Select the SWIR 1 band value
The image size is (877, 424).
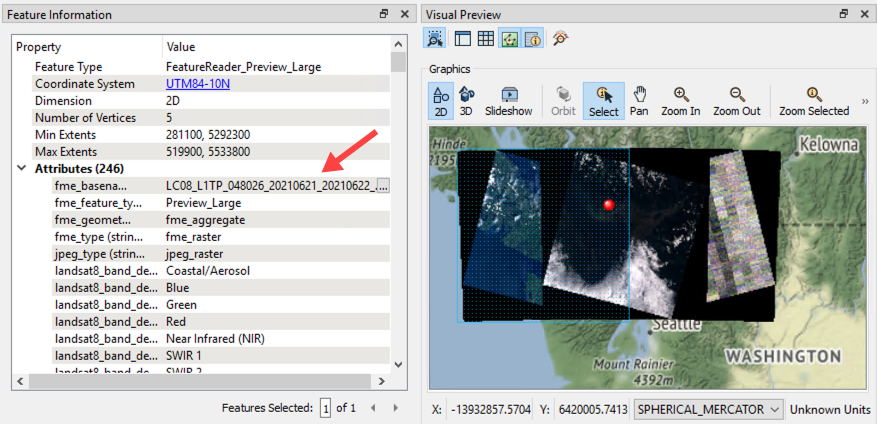coord(184,356)
